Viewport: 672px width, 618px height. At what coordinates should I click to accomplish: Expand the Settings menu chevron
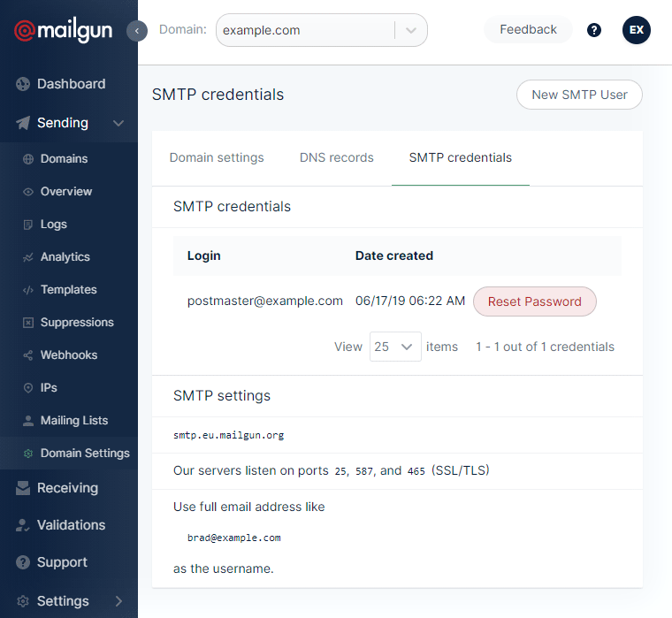(x=118, y=601)
